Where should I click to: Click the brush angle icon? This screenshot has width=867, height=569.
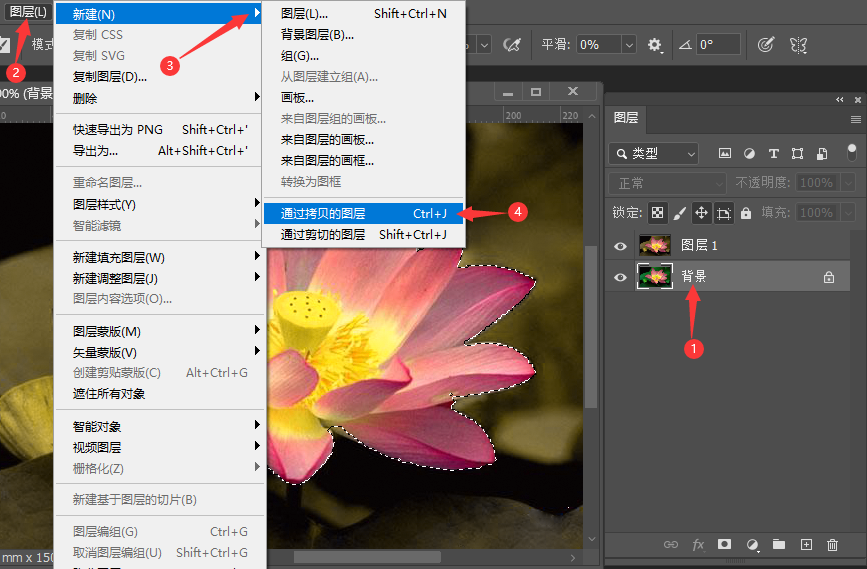tap(685, 45)
